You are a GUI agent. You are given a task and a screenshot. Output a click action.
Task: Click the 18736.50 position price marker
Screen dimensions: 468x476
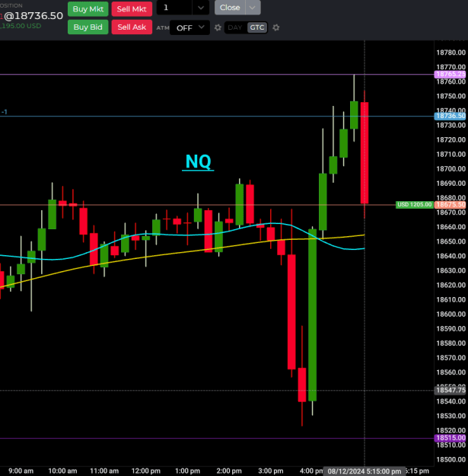point(450,116)
